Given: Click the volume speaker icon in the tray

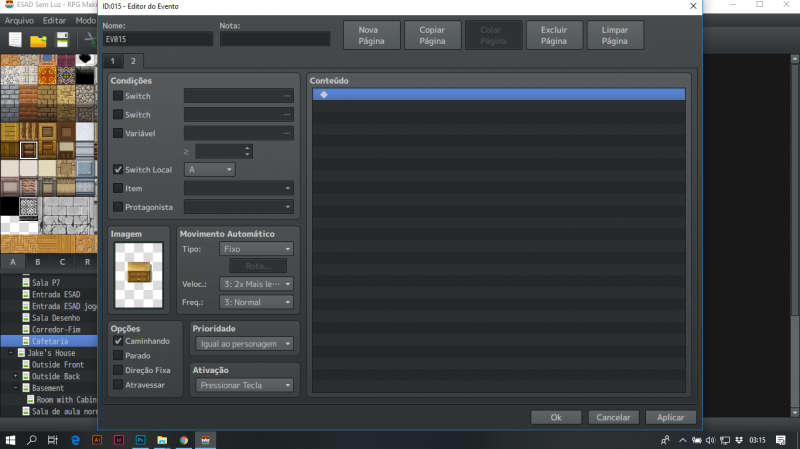Looking at the screenshot, I should pos(710,440).
